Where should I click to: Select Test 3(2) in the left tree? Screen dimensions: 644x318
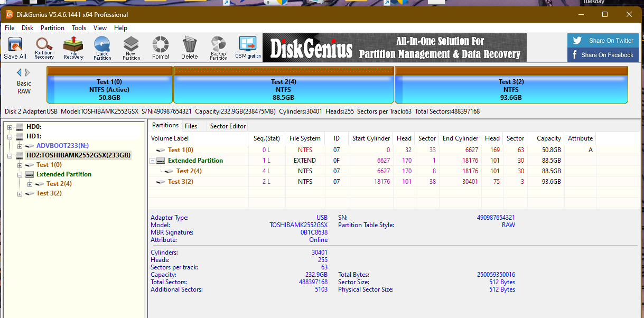click(49, 193)
